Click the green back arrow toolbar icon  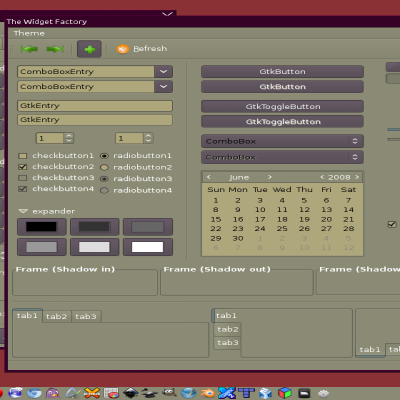pyautogui.click(x=29, y=49)
